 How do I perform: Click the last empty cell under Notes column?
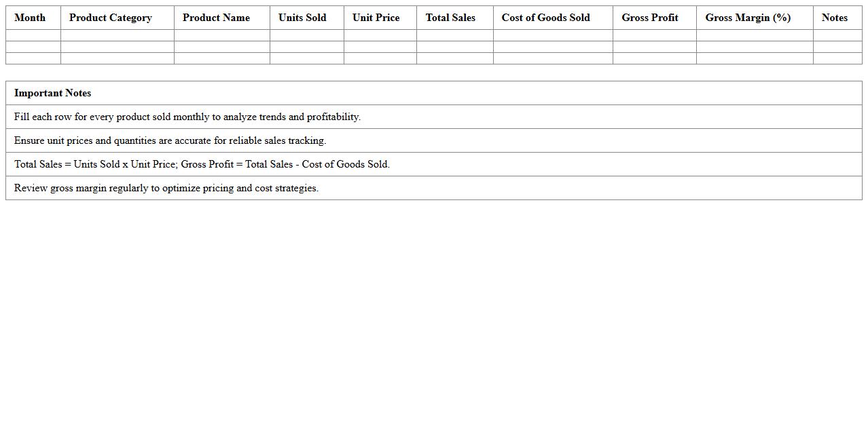pyautogui.click(x=837, y=58)
